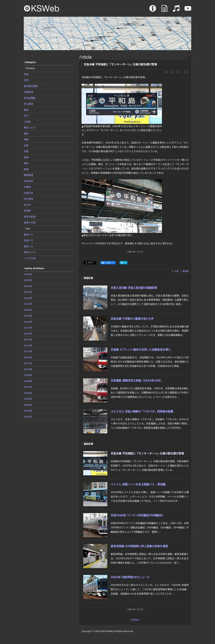Open the 京急 tag below the article
Viewport: 215px width, 644px height.
click(176, 271)
